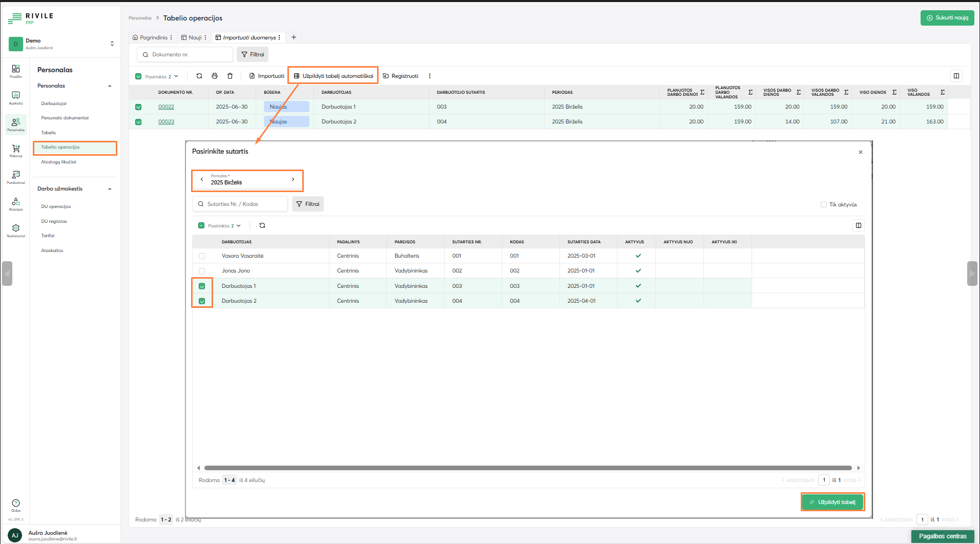Click the Užpildyti tabelį button
The height and width of the screenshot is (544, 980).
pyautogui.click(x=832, y=502)
